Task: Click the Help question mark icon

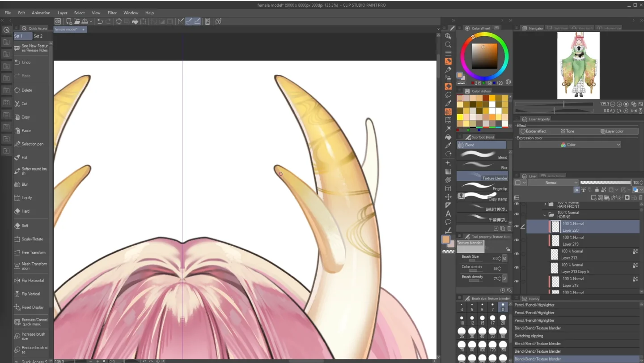Action: click(x=218, y=21)
